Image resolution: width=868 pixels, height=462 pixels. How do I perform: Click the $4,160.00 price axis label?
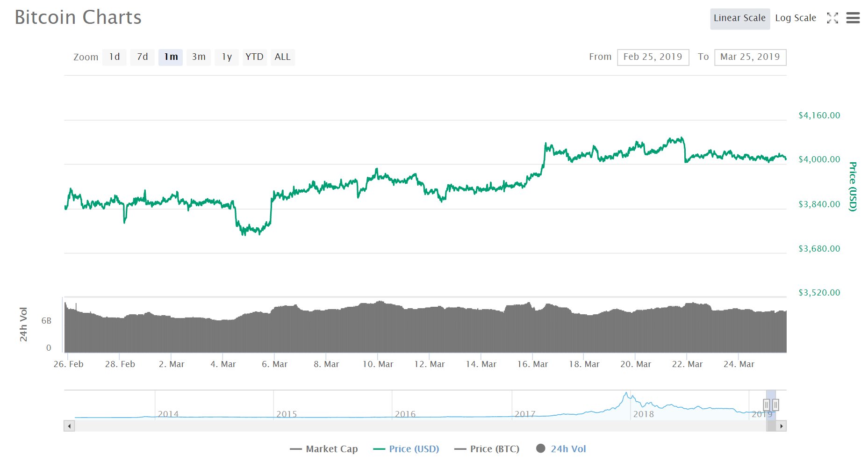click(819, 115)
